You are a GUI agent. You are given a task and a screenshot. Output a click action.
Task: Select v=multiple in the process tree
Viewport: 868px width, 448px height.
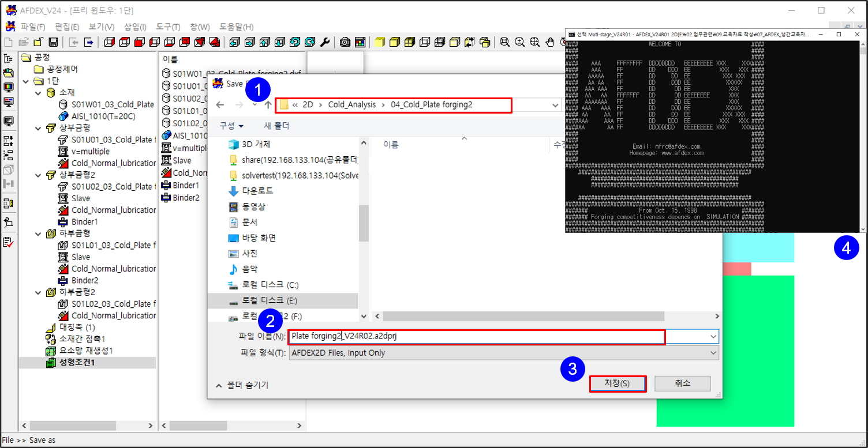click(x=91, y=152)
